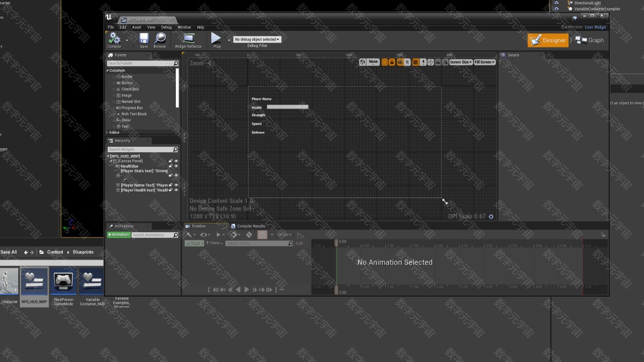Toggle visibility of Player Health text

pos(176,190)
